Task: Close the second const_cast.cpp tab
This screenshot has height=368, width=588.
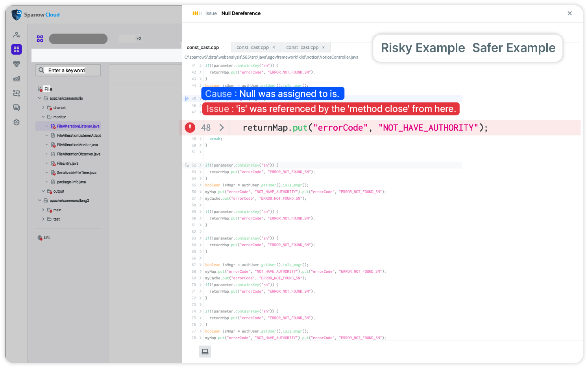Action: 274,47
